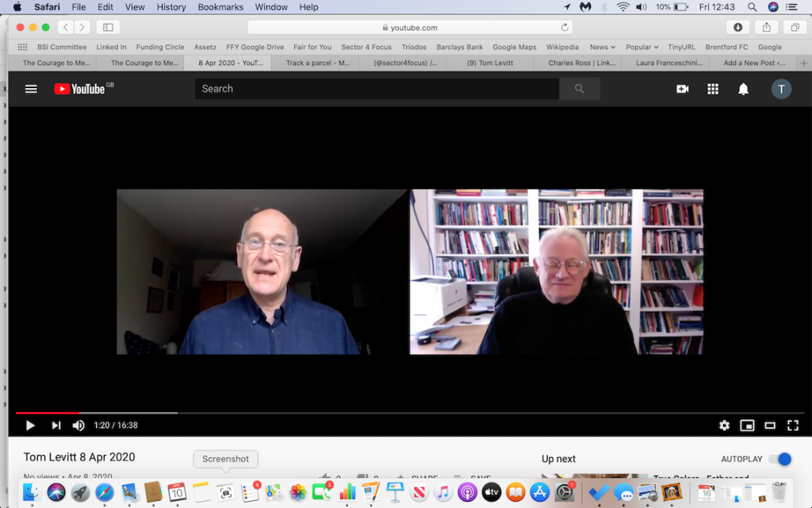Toggle Autoplay switch off

(x=780, y=460)
